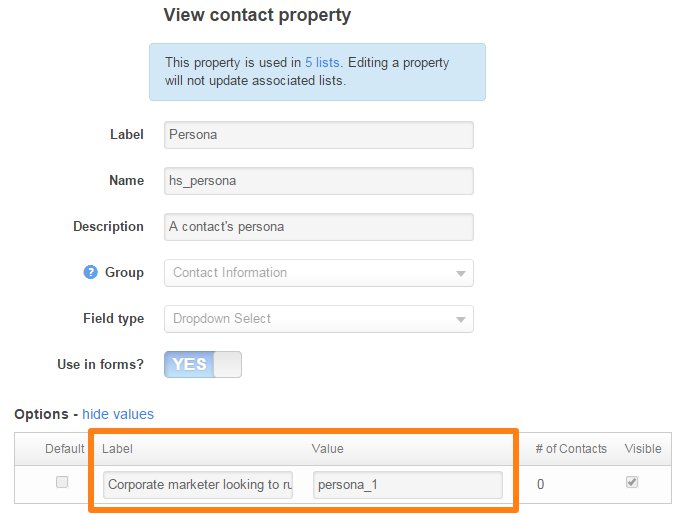Click the Description field A contact's persona
Screen dimensions: 689x515
click(319, 227)
